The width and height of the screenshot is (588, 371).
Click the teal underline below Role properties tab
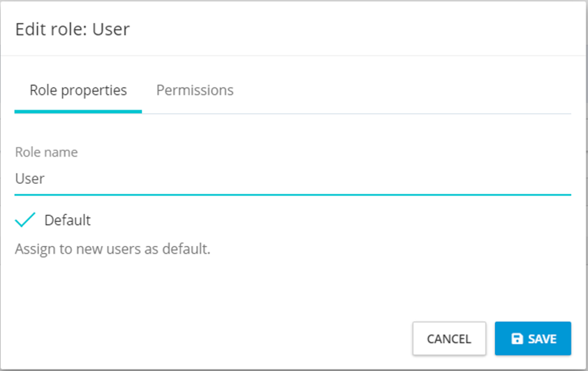tap(78, 111)
